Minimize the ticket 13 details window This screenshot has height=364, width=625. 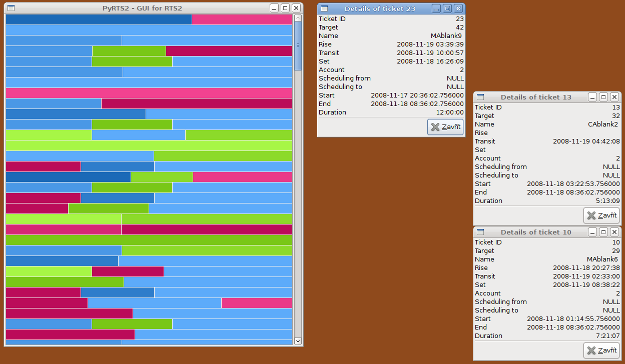pos(592,97)
